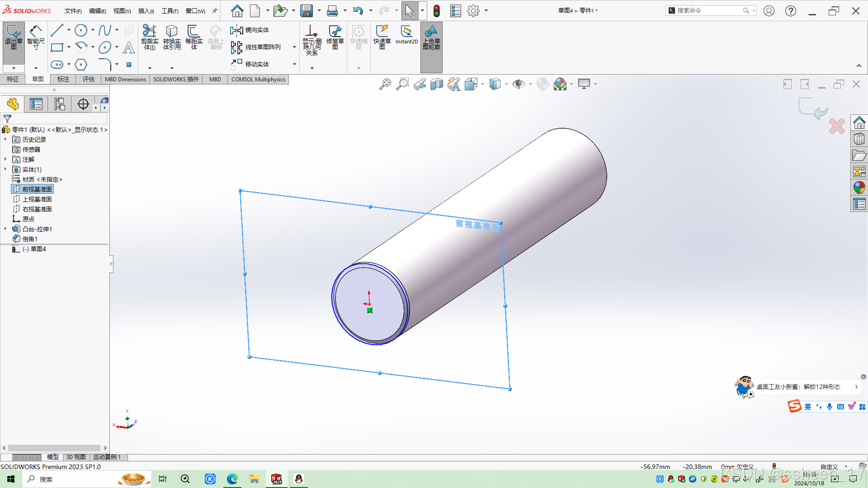Toggle Shaded Sketch Contours (上色草图轮廓)
This screenshot has height=488, width=868.
pos(431,36)
